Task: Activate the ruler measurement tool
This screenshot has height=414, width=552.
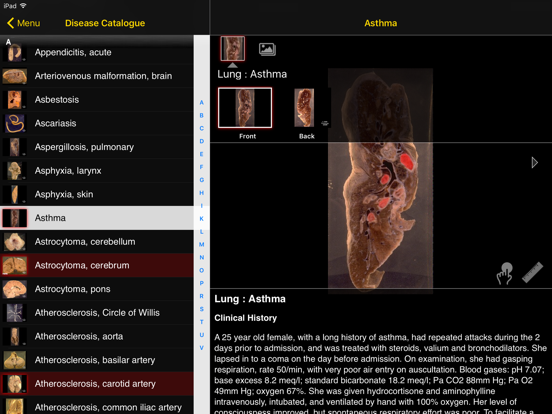Action: coord(532,272)
